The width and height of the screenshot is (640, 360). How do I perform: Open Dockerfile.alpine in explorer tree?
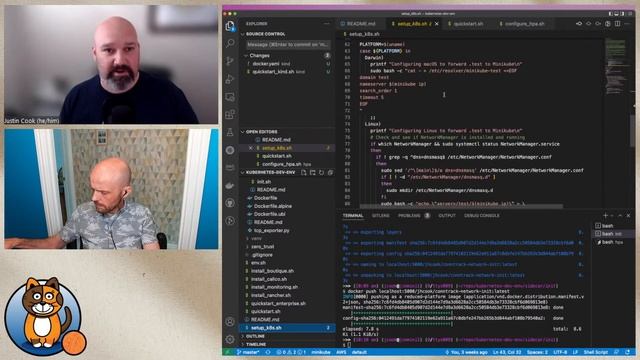[x=272, y=206]
